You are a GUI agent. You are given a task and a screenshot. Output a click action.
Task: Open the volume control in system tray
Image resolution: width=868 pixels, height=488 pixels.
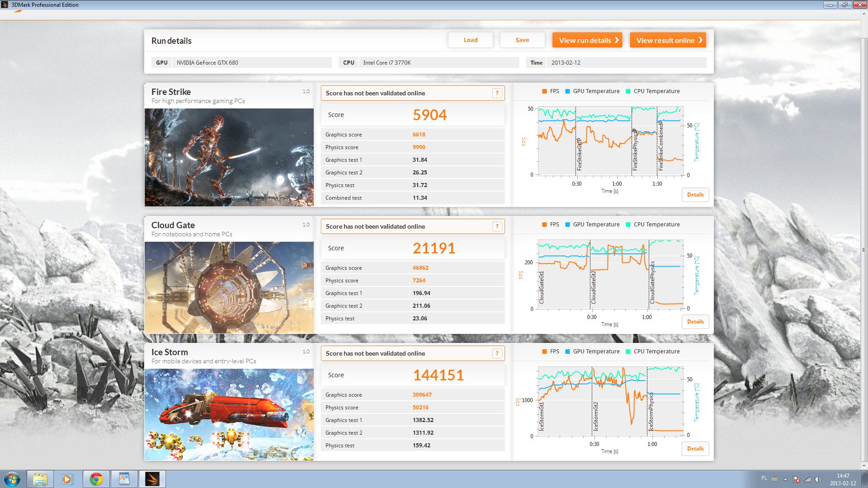coord(818,479)
